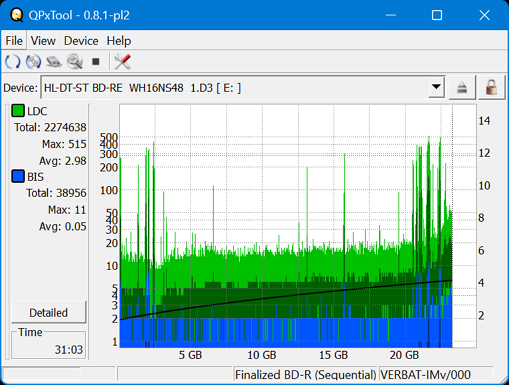Click the scan magnifier disc icon
Image resolution: width=509 pixels, height=385 pixels.
[x=75, y=62]
